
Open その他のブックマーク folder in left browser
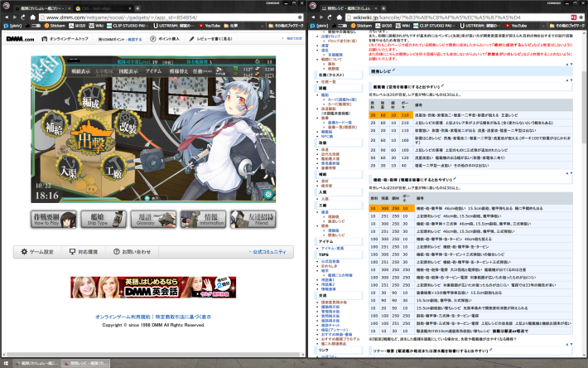(x=286, y=26)
